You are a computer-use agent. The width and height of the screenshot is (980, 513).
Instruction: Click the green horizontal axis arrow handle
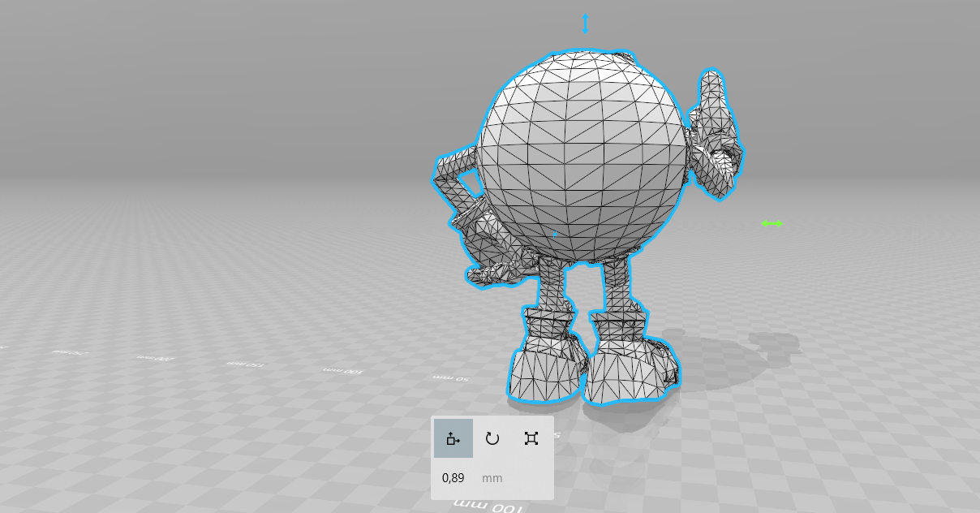pos(772,223)
